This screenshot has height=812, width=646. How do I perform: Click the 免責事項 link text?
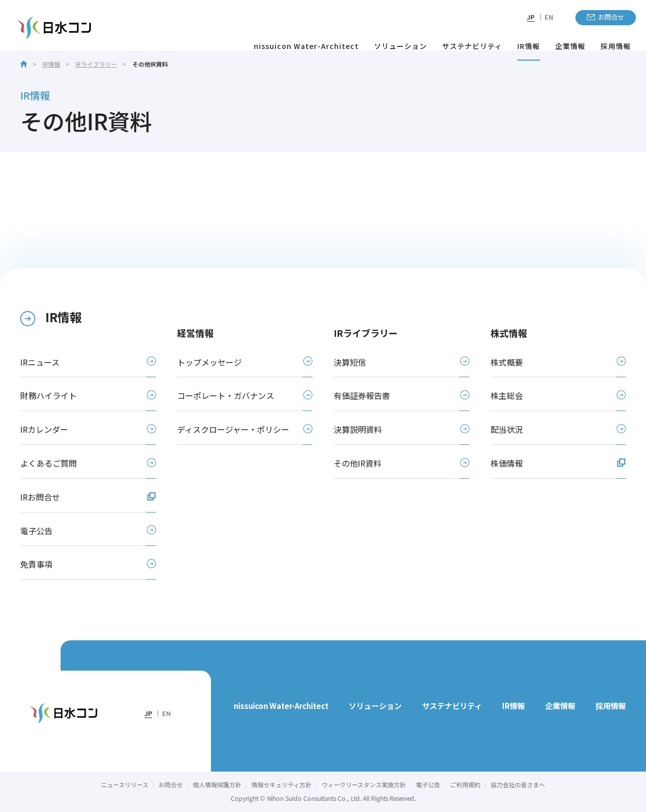tap(36, 565)
